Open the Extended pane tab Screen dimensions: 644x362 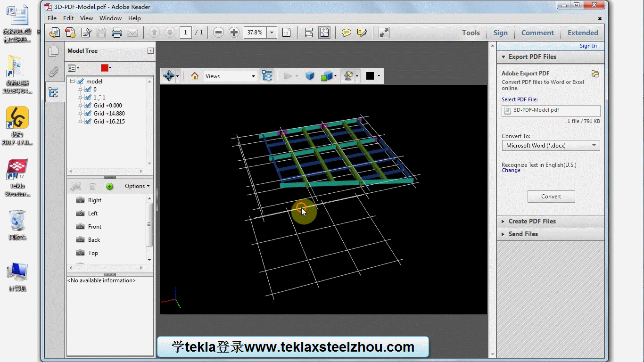click(x=583, y=33)
